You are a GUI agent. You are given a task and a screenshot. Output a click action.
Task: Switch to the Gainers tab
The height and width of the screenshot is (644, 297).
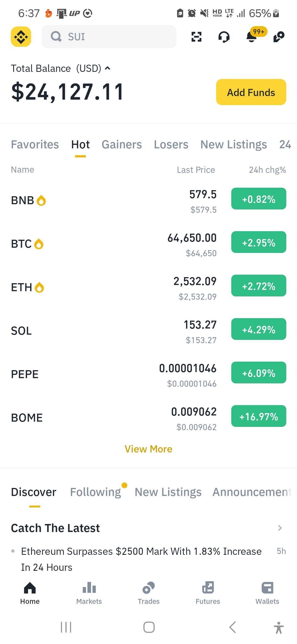click(122, 144)
